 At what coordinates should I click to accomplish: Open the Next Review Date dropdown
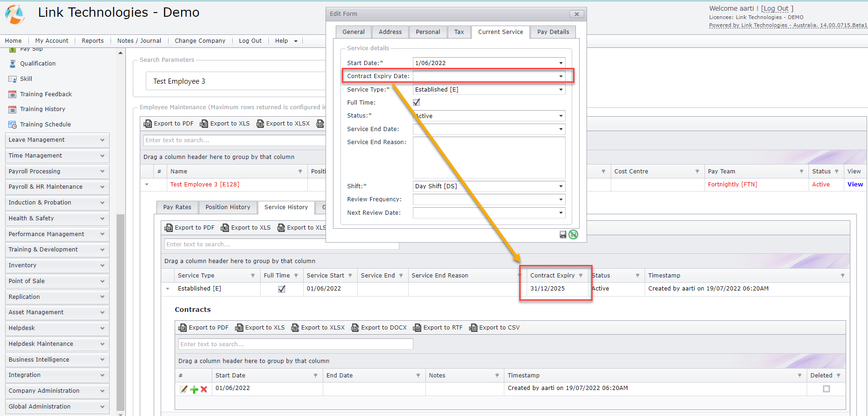pyautogui.click(x=561, y=213)
